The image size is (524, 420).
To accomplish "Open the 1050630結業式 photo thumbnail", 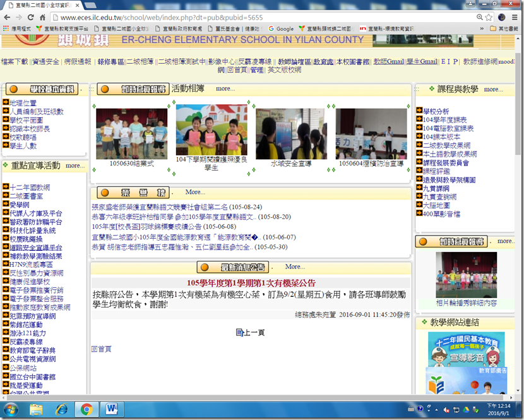I will pos(132,133).
